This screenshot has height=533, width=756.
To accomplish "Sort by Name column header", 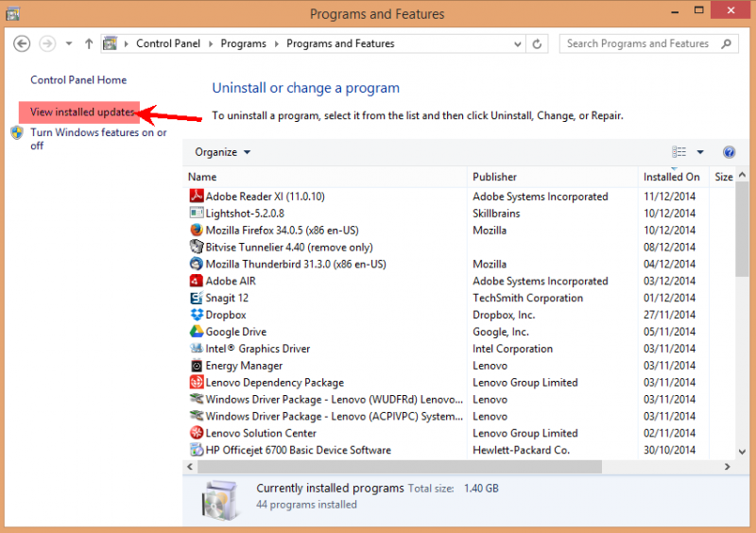I will 324,177.
